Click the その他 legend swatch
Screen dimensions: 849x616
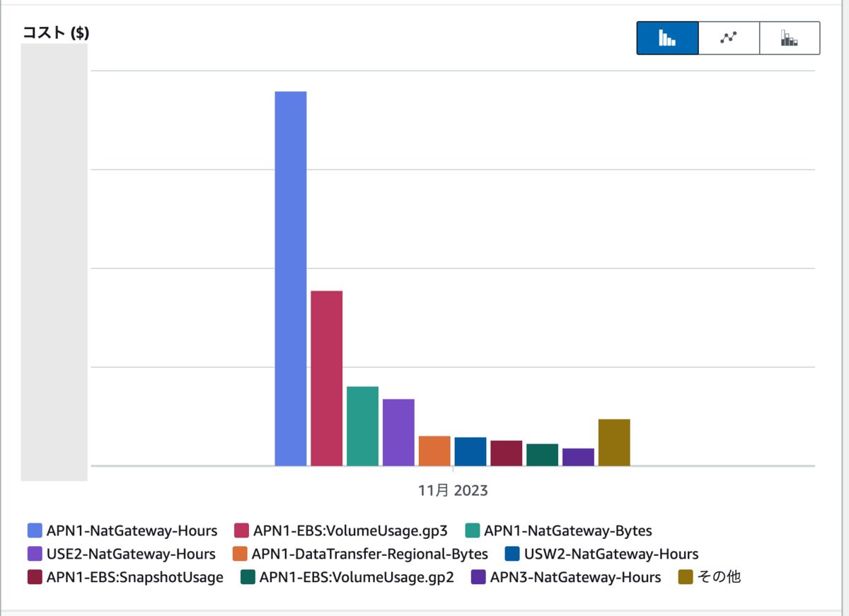coord(686,577)
